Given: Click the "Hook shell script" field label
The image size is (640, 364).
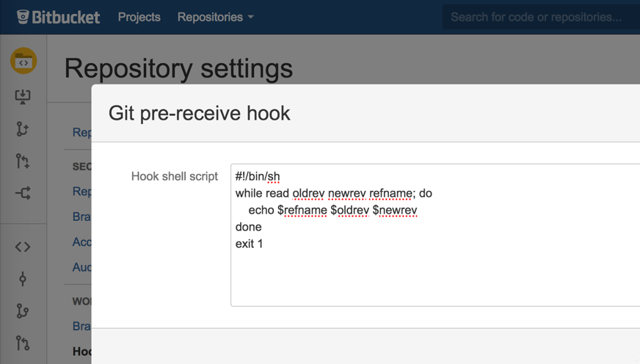Looking at the screenshot, I should [x=175, y=176].
